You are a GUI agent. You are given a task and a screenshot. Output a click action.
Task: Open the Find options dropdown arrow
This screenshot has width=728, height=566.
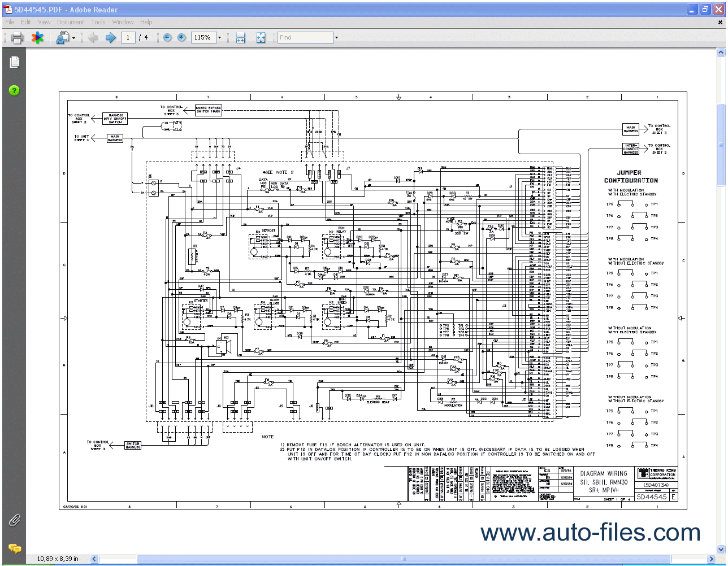click(x=336, y=38)
